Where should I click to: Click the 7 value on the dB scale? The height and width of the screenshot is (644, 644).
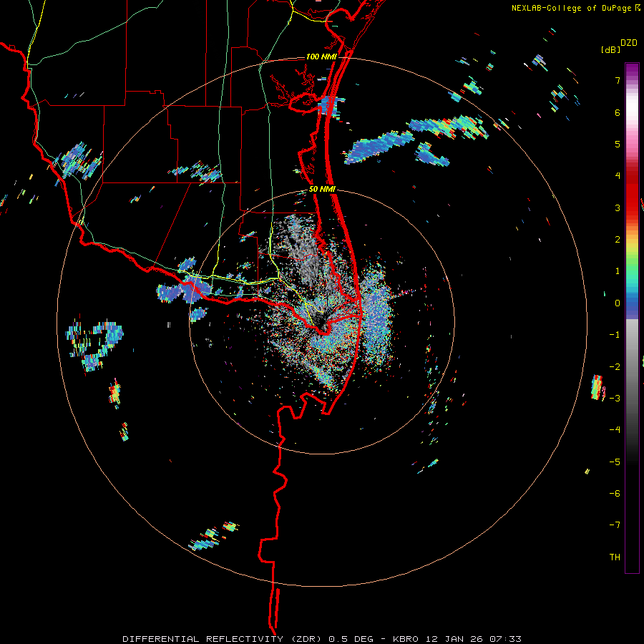618,80
